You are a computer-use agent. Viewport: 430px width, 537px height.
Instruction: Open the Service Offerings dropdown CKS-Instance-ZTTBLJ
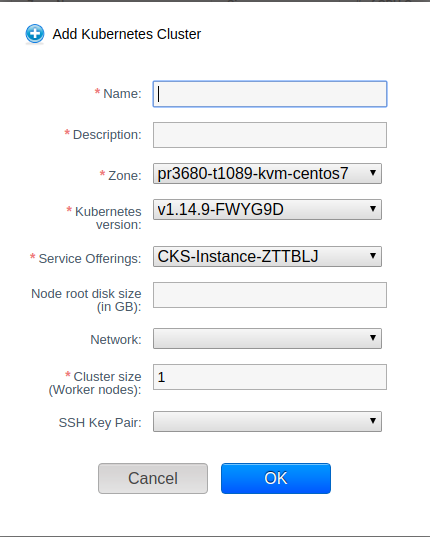(x=267, y=257)
